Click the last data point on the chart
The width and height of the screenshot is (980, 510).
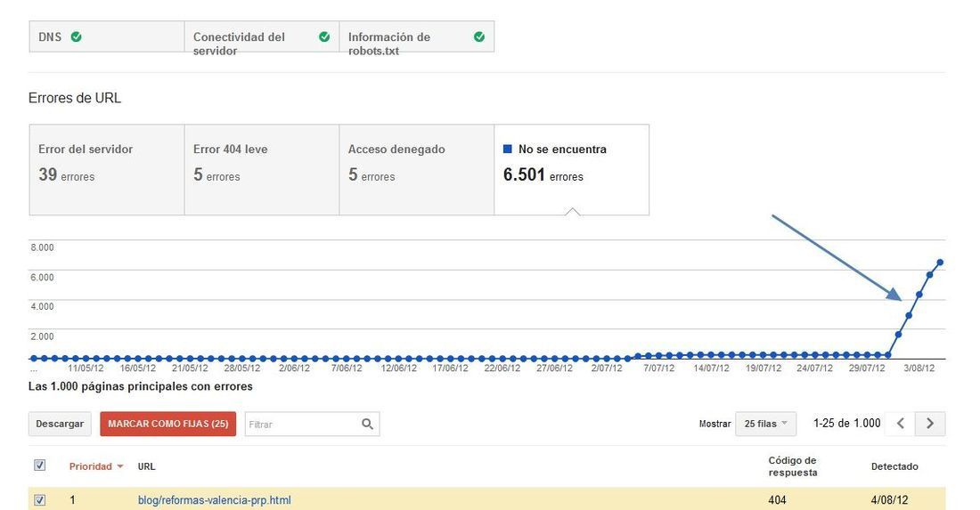coord(940,263)
